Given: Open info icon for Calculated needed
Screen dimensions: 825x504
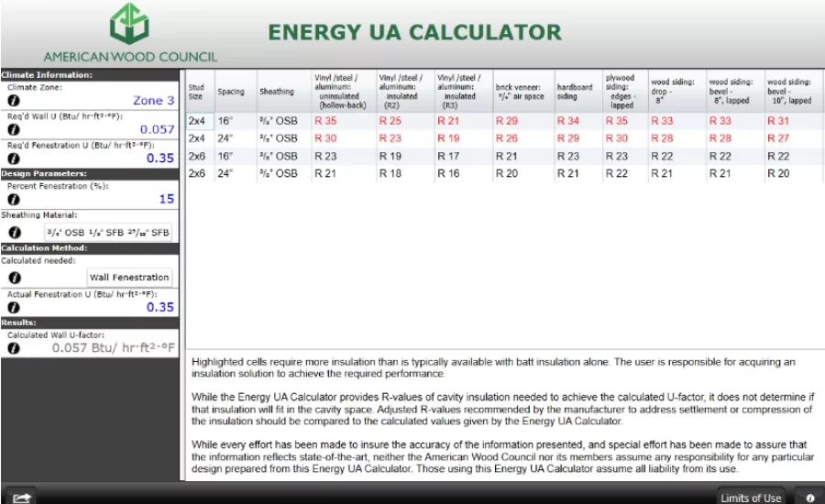Looking at the screenshot, I should [x=15, y=278].
